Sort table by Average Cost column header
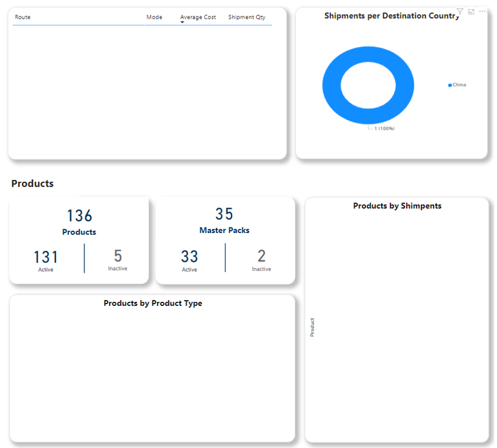 pos(198,17)
